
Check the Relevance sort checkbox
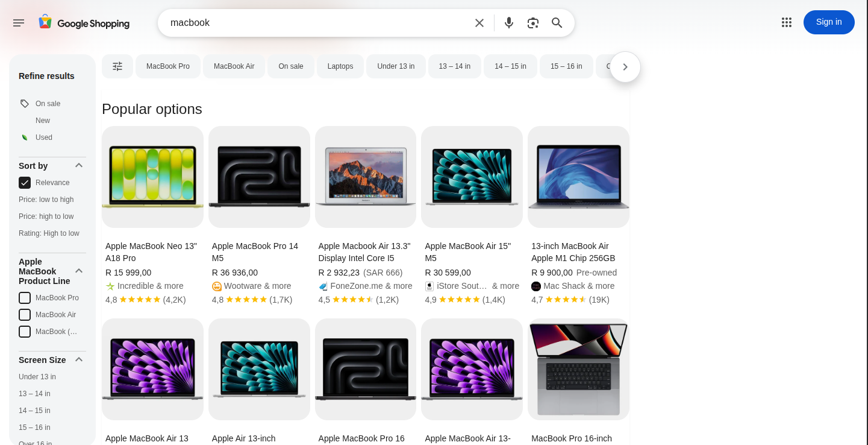[x=25, y=183]
